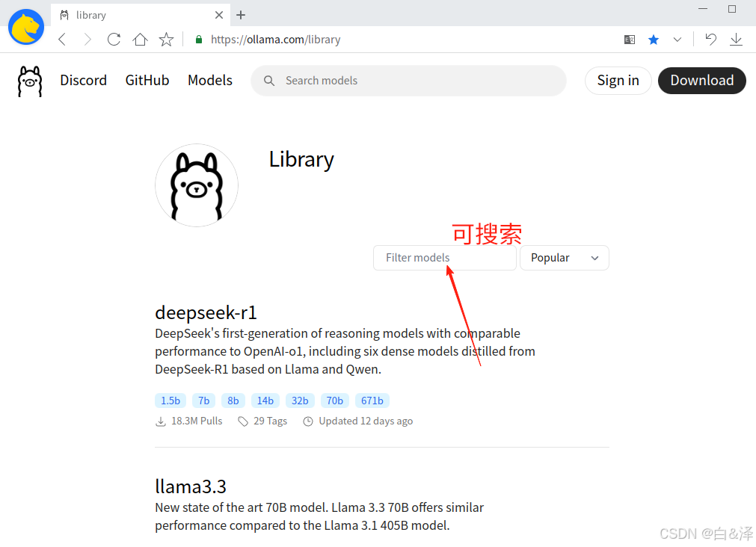Maximize the browser window
Viewport: 756px width, 547px height.
pyautogui.click(x=732, y=9)
